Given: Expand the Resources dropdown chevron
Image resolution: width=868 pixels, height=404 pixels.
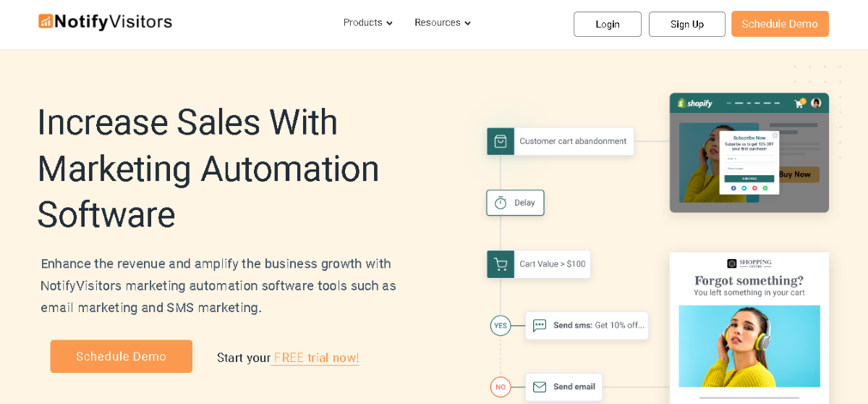Looking at the screenshot, I should tap(467, 23).
